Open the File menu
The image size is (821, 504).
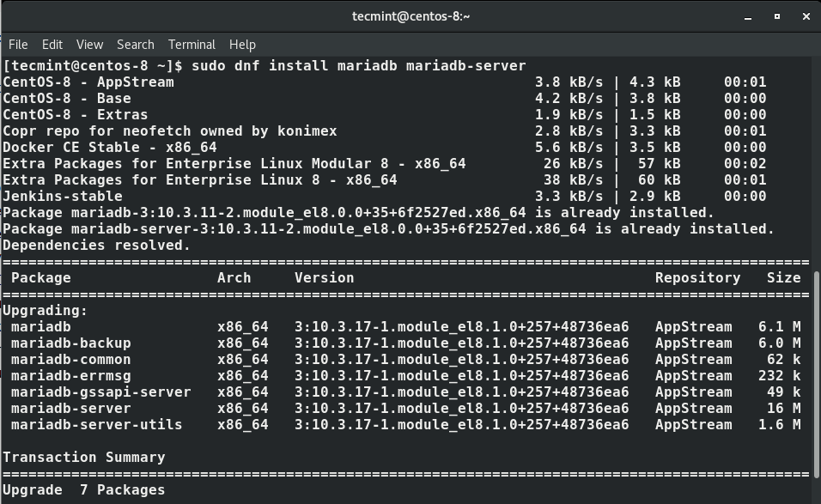click(18, 45)
